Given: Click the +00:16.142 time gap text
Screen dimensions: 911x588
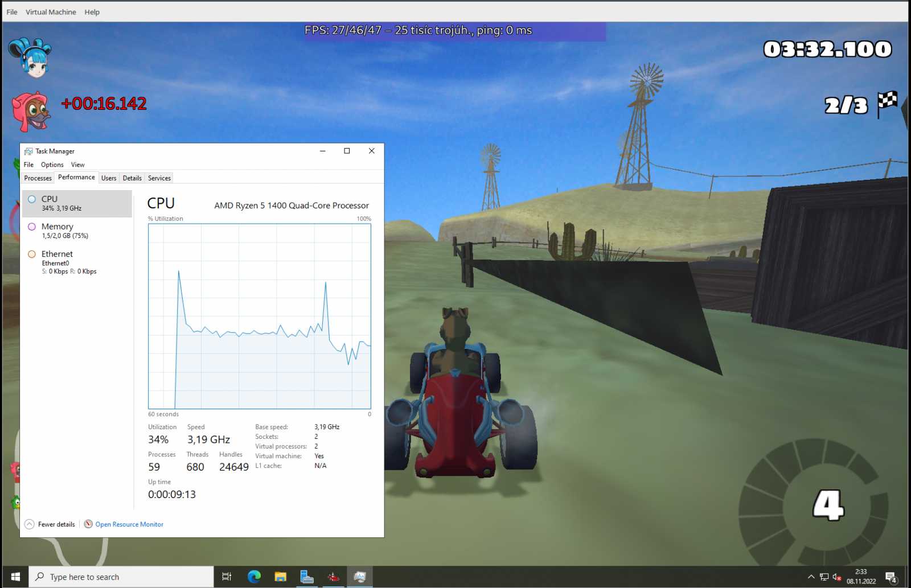Looking at the screenshot, I should [x=104, y=104].
